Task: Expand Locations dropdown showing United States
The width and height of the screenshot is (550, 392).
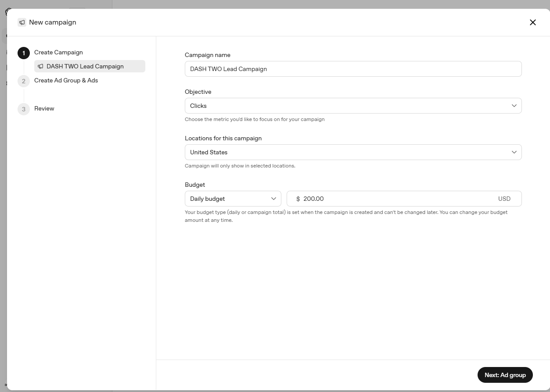Action: [353, 152]
